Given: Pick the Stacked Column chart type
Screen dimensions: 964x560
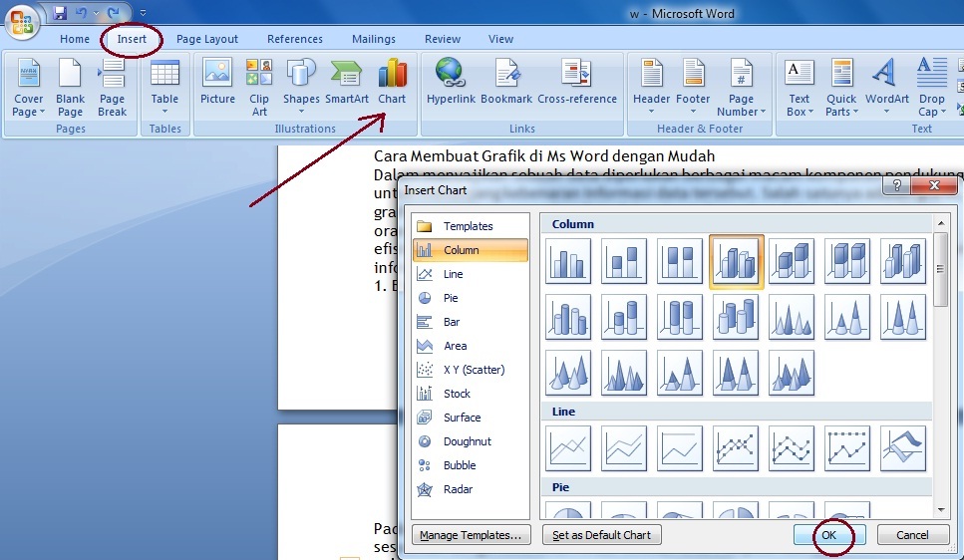Looking at the screenshot, I should (x=624, y=261).
